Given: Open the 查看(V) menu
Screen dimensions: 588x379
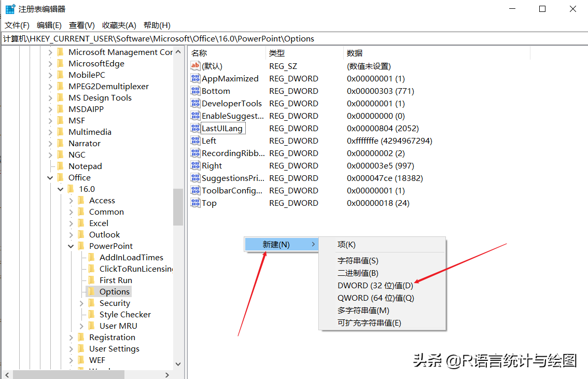Looking at the screenshot, I should tap(82, 25).
